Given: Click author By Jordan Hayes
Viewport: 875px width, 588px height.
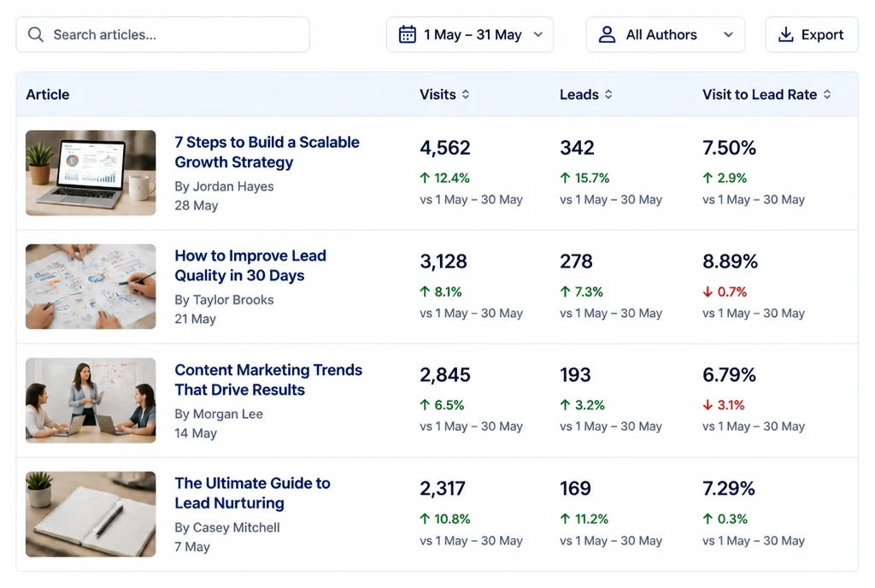Looking at the screenshot, I should pos(225,186).
